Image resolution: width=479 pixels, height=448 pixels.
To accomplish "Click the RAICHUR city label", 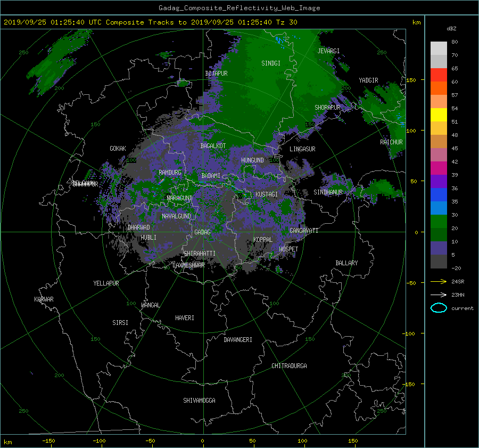I will pos(391,142).
